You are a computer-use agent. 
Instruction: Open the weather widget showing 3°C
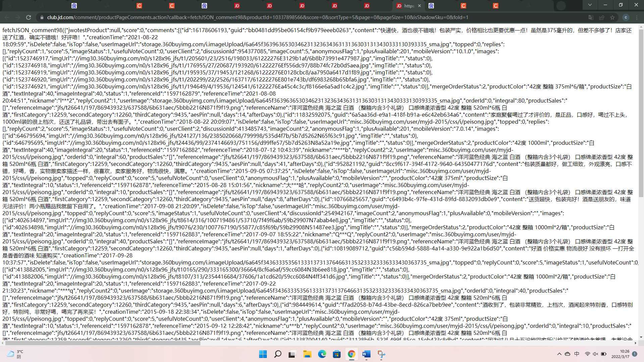15,354
